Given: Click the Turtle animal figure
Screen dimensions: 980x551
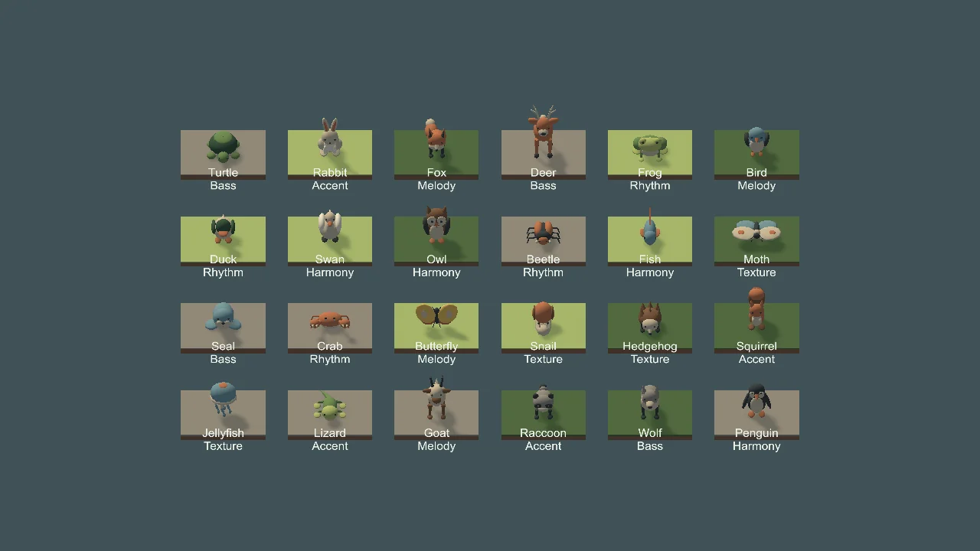Looking at the screenshot, I should (223, 147).
